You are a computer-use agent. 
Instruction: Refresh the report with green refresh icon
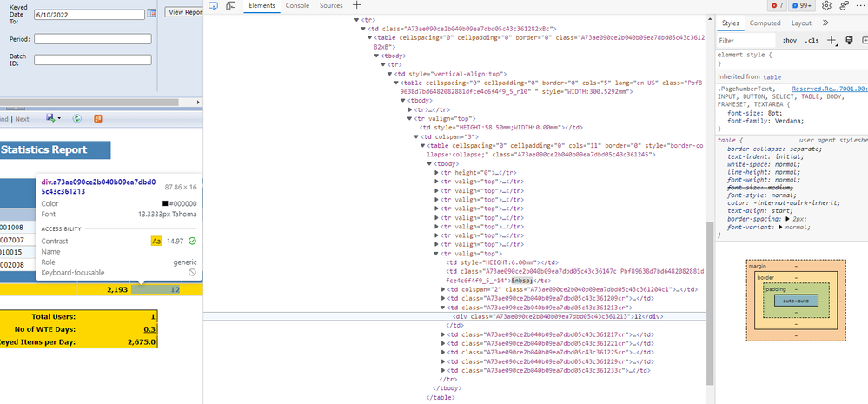77,118
